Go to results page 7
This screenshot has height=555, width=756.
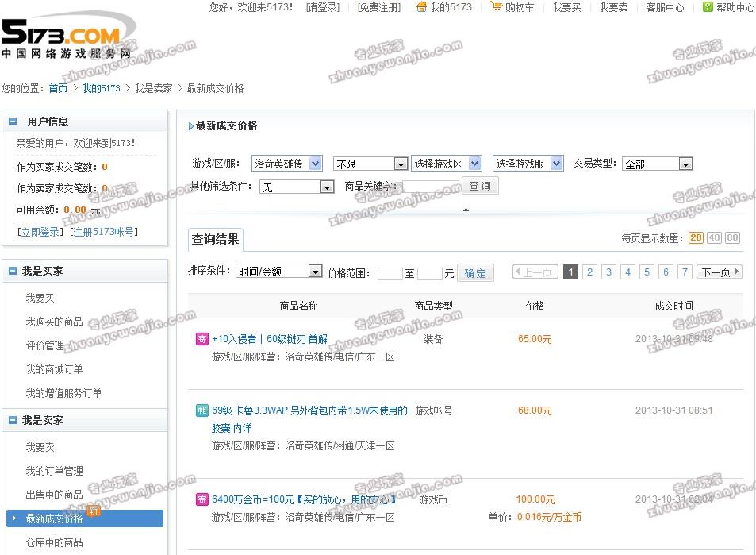(x=685, y=272)
